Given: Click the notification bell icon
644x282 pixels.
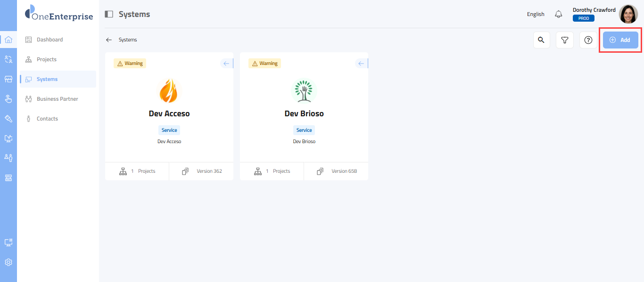Looking at the screenshot, I should click(559, 14).
